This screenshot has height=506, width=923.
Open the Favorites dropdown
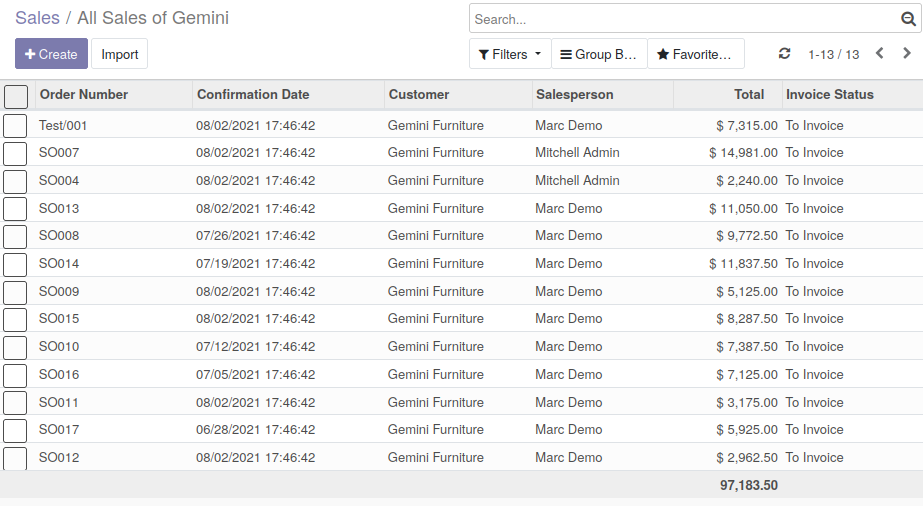[x=695, y=54]
